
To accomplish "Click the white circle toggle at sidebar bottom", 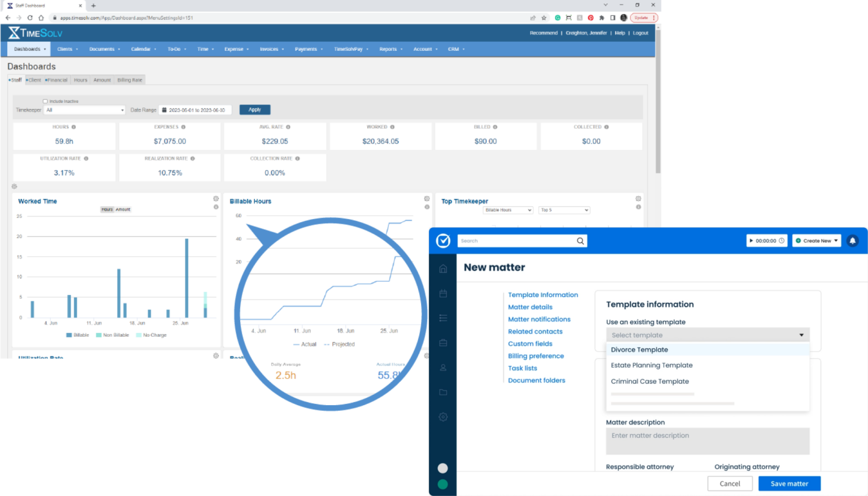I will (x=443, y=468).
